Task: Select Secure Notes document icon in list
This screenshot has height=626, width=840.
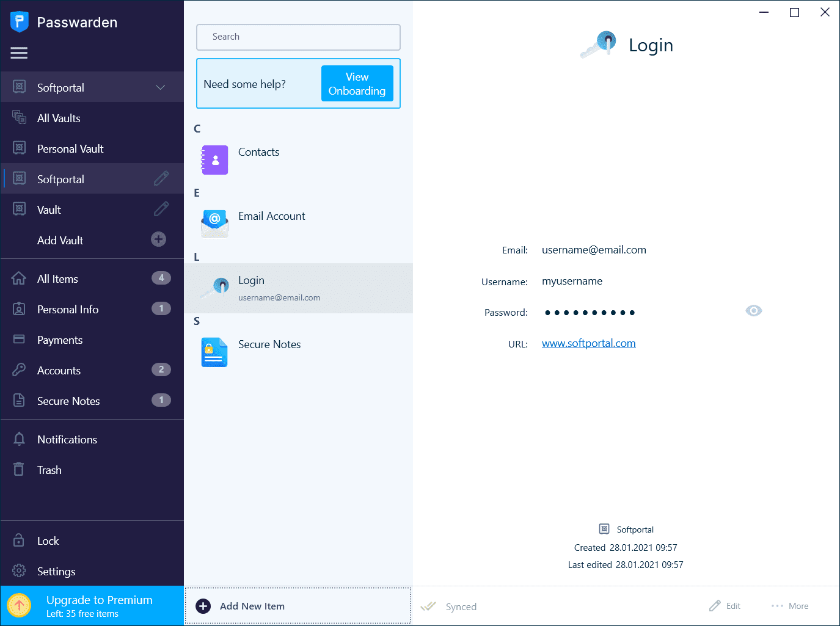Action: click(214, 352)
